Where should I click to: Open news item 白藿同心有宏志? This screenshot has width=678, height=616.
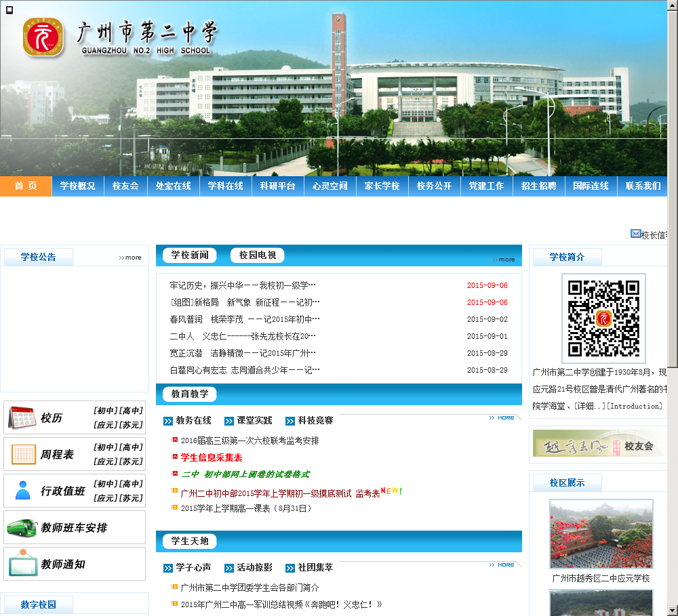coord(245,370)
